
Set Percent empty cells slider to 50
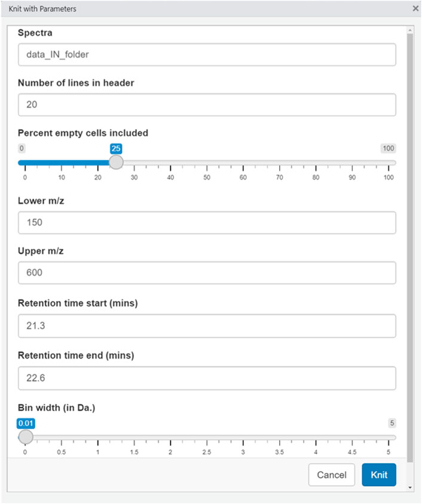(207, 163)
